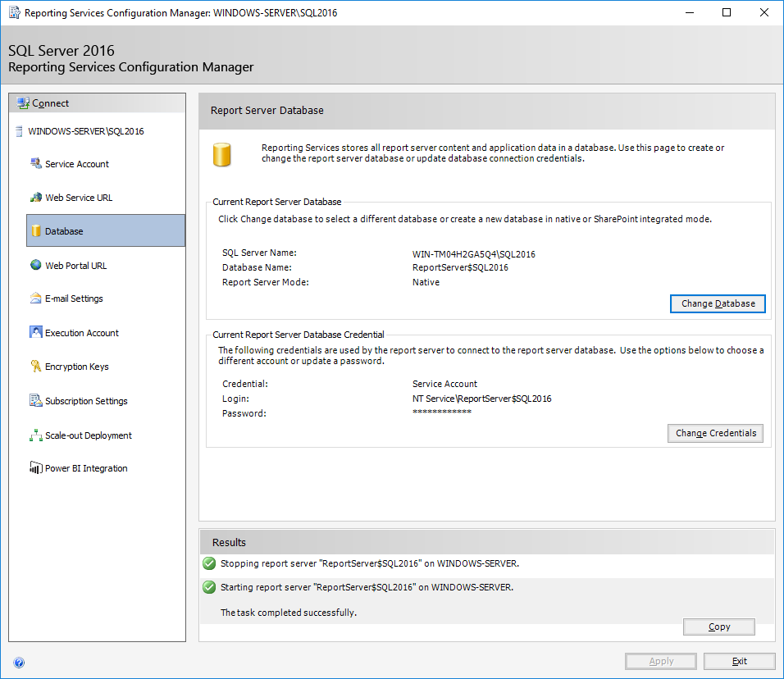784x679 pixels.
Task: Click the Database Name label
Action: tap(257, 267)
